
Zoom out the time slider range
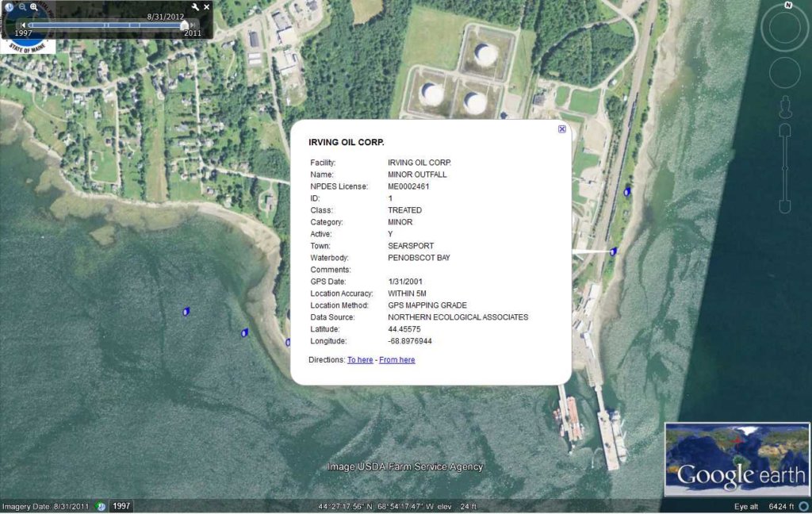pos(22,6)
